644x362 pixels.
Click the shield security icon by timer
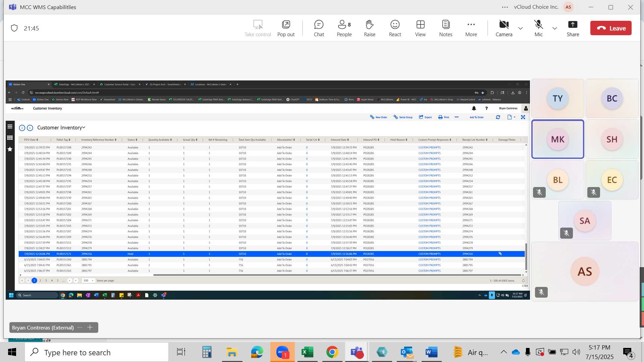coord(14,28)
